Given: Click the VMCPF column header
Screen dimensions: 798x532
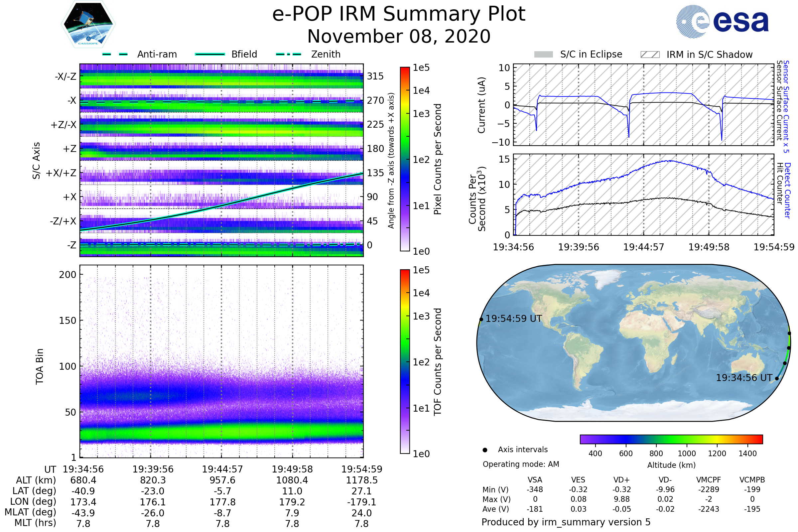Looking at the screenshot, I should (709, 480).
